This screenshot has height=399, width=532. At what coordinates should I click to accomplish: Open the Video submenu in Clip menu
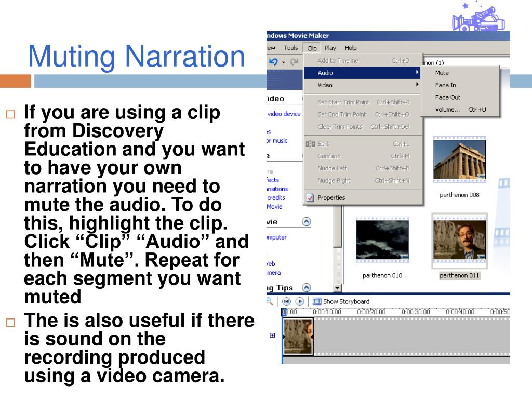point(362,85)
